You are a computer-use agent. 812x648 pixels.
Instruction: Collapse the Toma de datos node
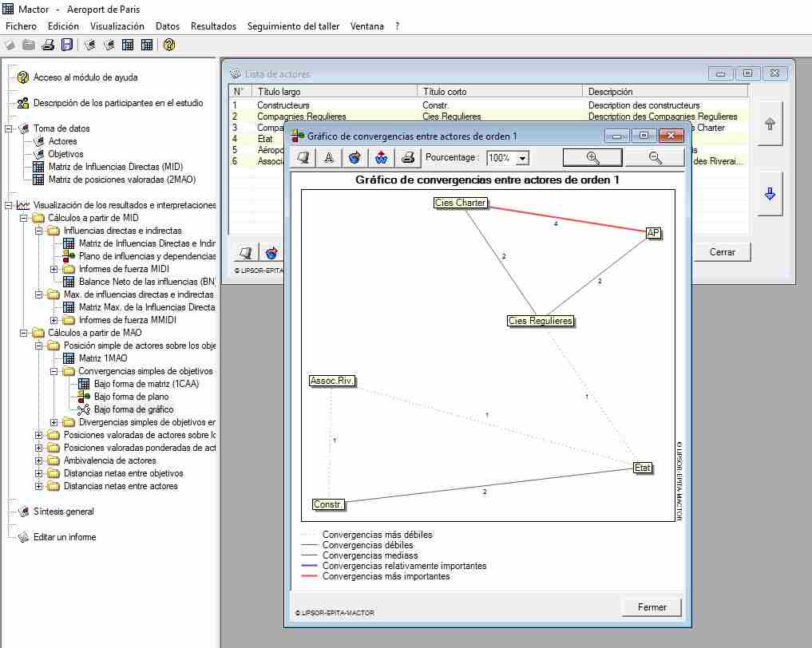pos(9,128)
